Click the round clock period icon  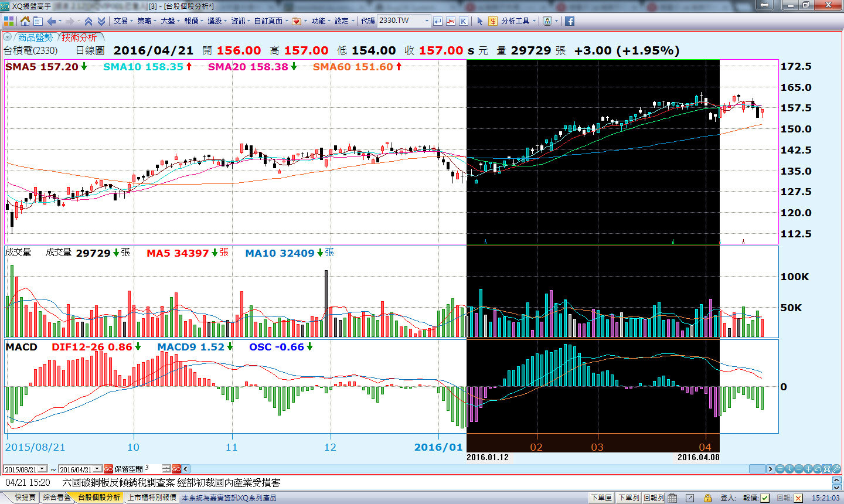(789, 469)
